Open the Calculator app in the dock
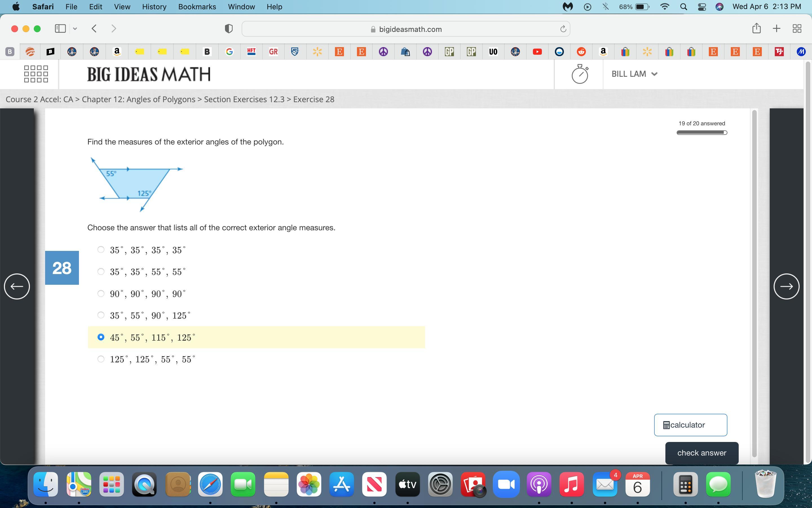The width and height of the screenshot is (812, 508). coord(685,484)
